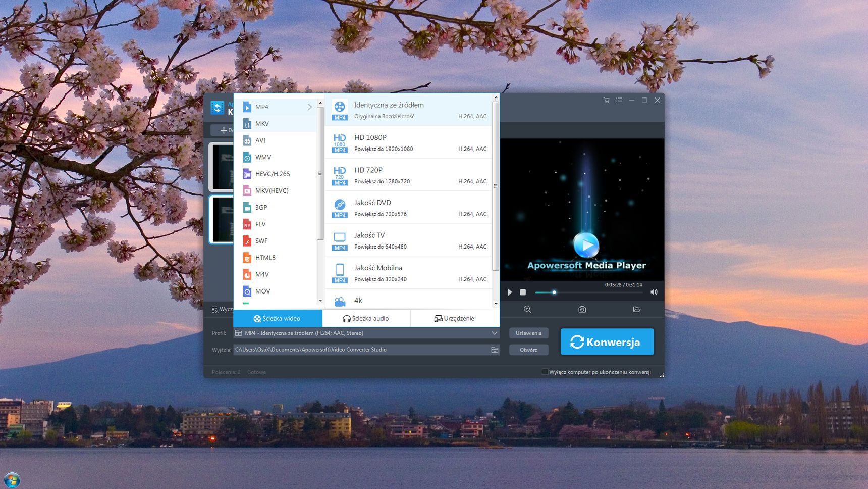
Task: Select Jakość TV preset
Action: (x=408, y=240)
